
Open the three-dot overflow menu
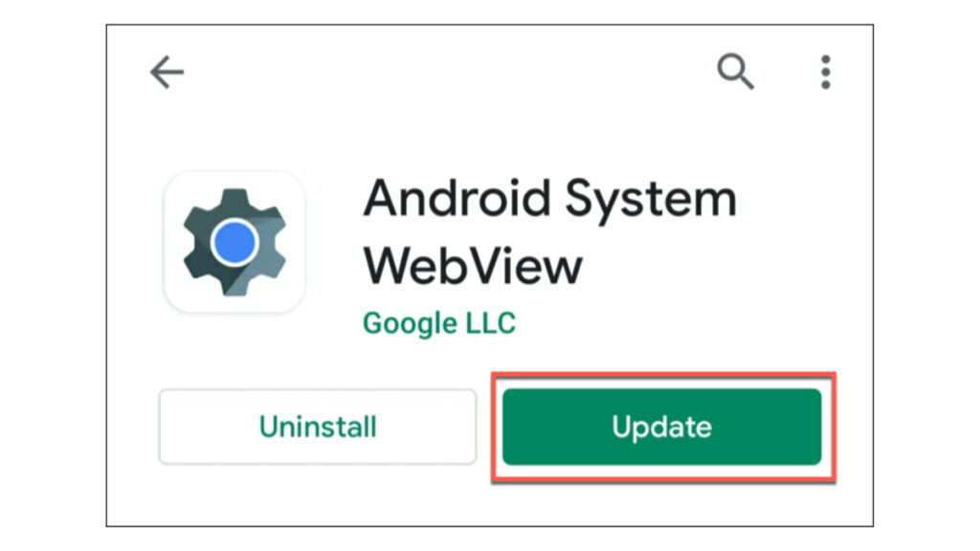click(x=826, y=72)
